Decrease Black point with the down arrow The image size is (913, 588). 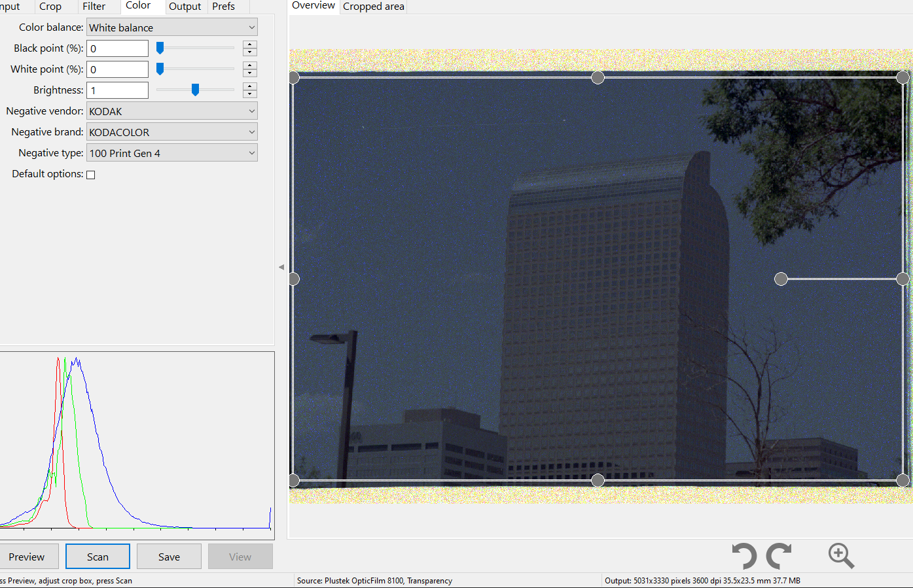pos(250,52)
